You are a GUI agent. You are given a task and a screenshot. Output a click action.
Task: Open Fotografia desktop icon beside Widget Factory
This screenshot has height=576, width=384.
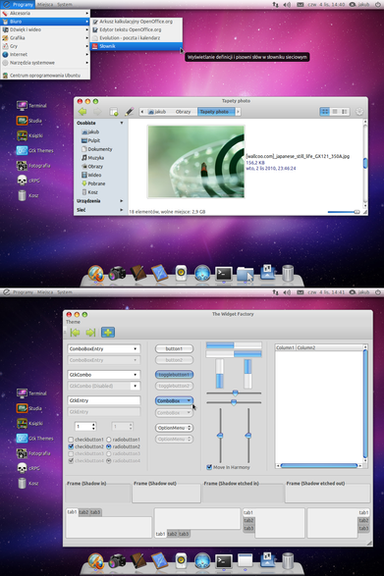[22, 453]
